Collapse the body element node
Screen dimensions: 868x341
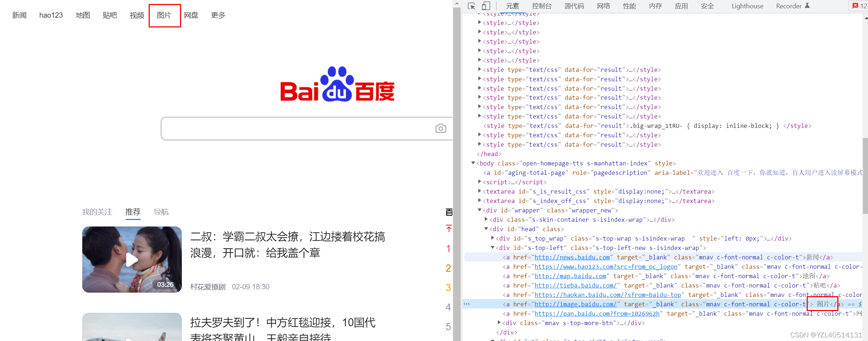pyautogui.click(x=473, y=163)
